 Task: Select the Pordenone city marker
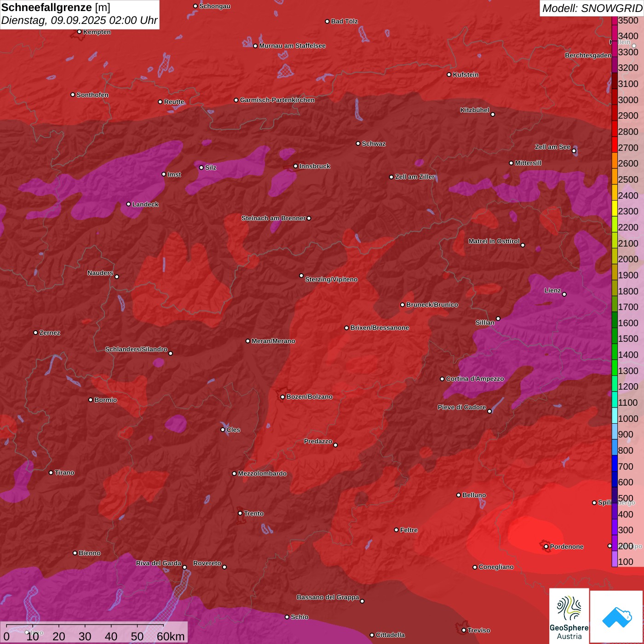tap(546, 546)
